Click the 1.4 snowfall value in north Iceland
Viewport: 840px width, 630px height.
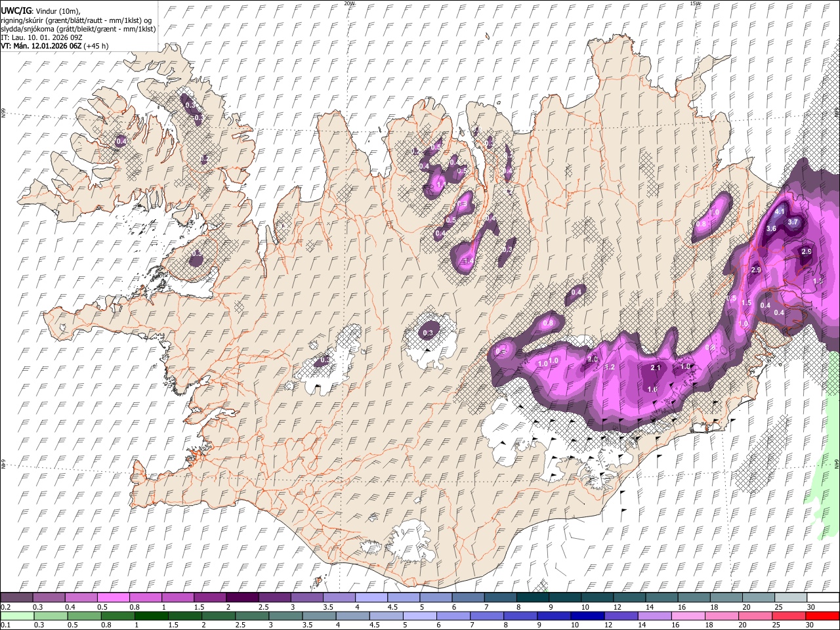click(x=469, y=261)
